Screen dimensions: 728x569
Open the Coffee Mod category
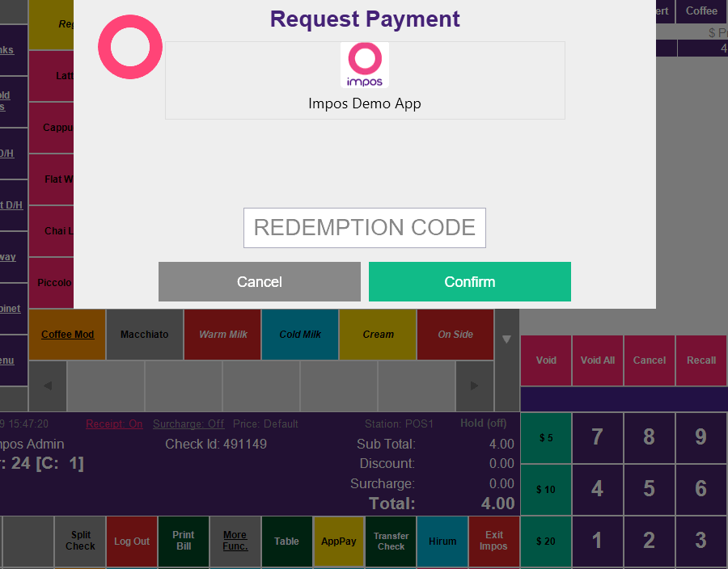coord(67,335)
